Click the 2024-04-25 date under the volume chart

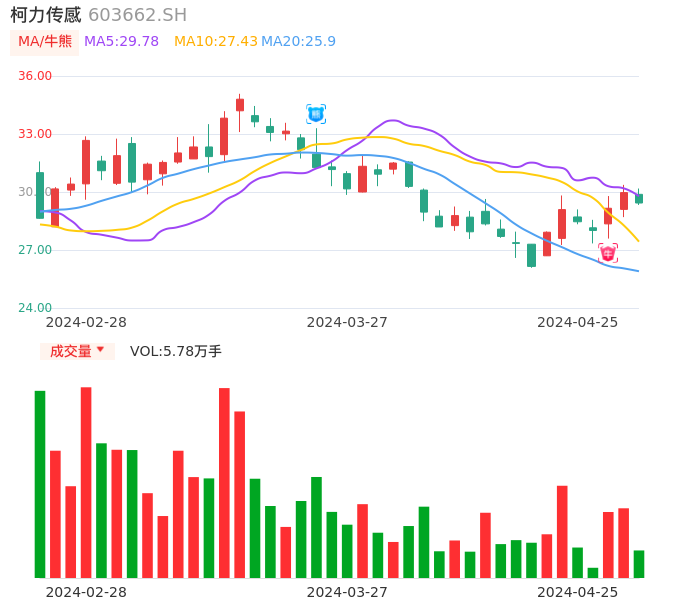(x=578, y=592)
